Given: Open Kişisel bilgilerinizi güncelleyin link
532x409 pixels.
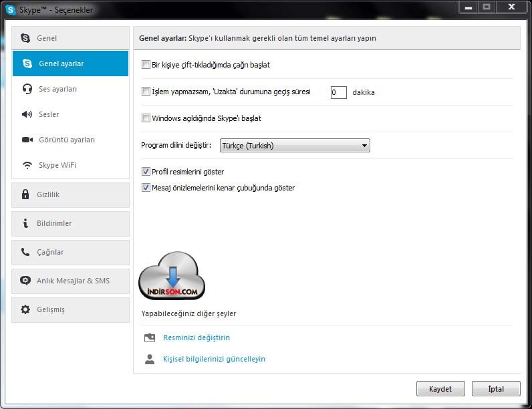Looking at the screenshot, I should 214,359.
